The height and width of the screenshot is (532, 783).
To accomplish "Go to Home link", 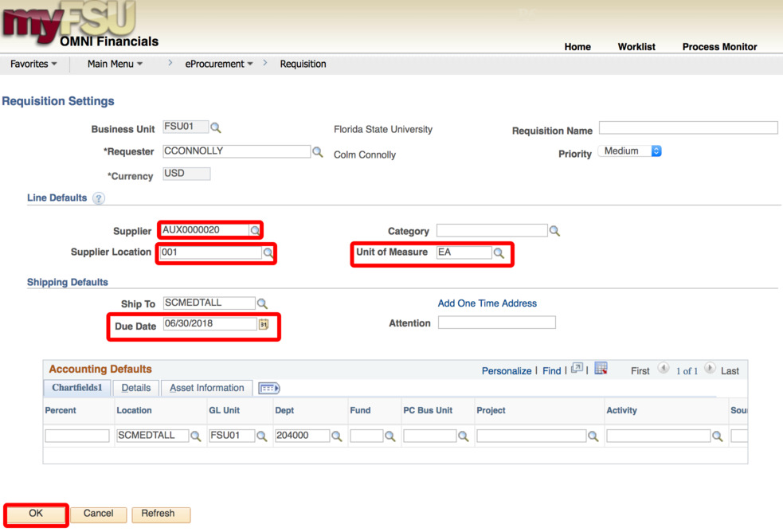I will tap(577, 46).
